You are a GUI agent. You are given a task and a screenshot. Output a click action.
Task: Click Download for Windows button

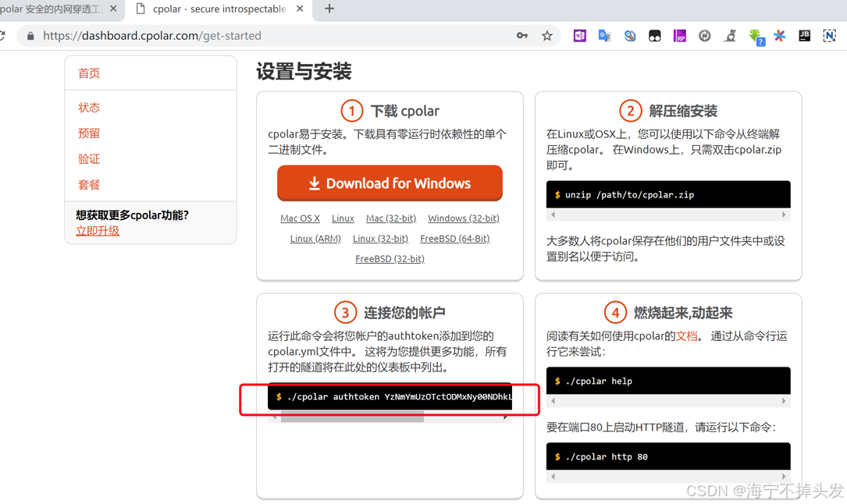tap(390, 183)
